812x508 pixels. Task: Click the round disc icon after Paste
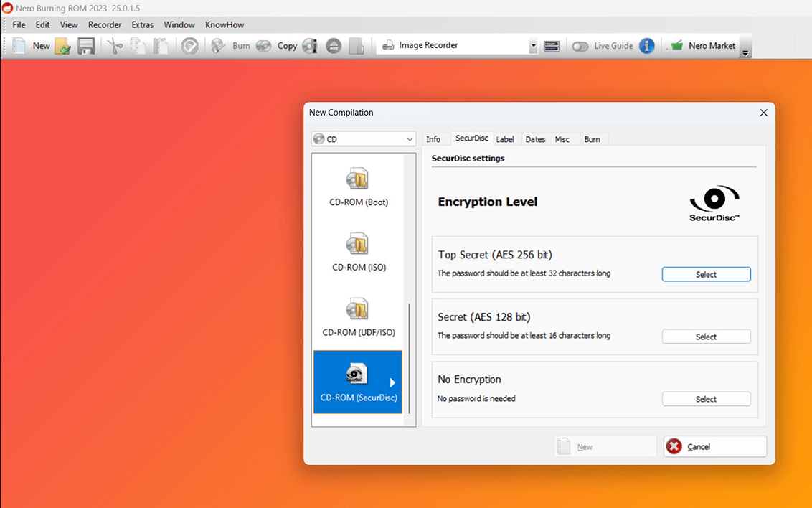click(190, 46)
